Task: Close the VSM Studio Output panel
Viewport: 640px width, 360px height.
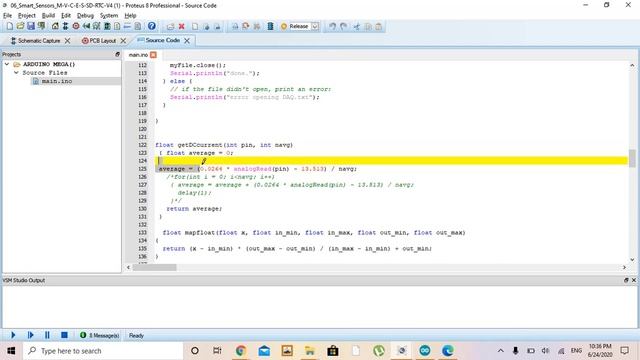Action: 634,280
